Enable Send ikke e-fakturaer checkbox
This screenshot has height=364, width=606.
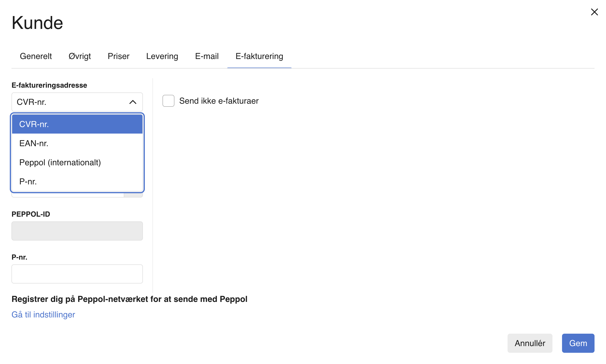click(x=168, y=101)
